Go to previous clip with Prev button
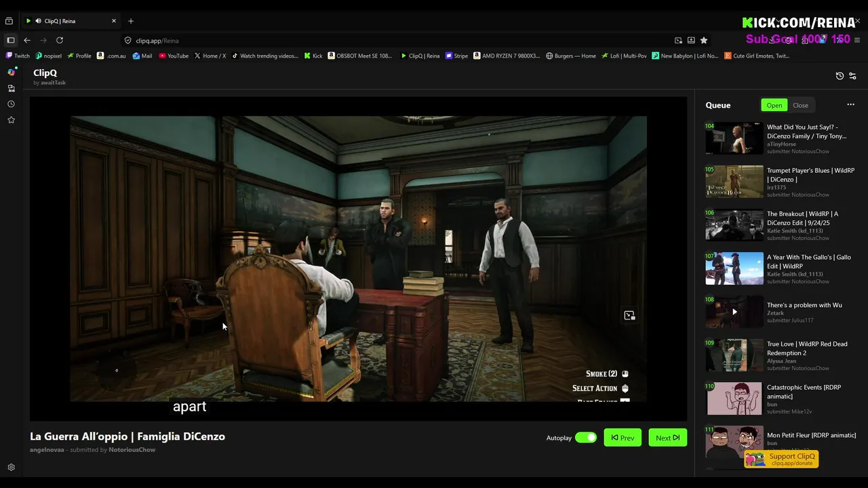This screenshot has width=868, height=488. click(x=623, y=438)
